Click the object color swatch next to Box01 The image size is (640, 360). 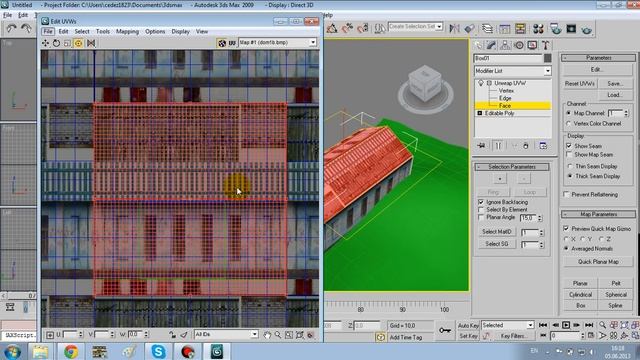point(547,58)
